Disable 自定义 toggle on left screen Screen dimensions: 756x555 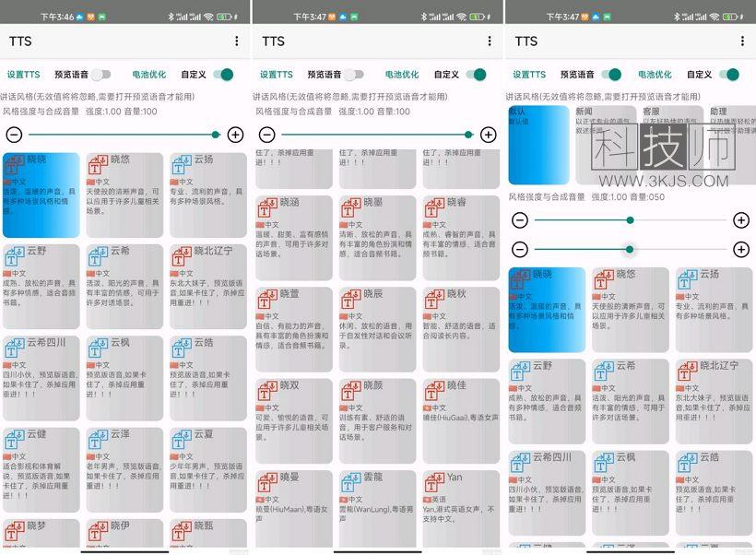[x=224, y=75]
